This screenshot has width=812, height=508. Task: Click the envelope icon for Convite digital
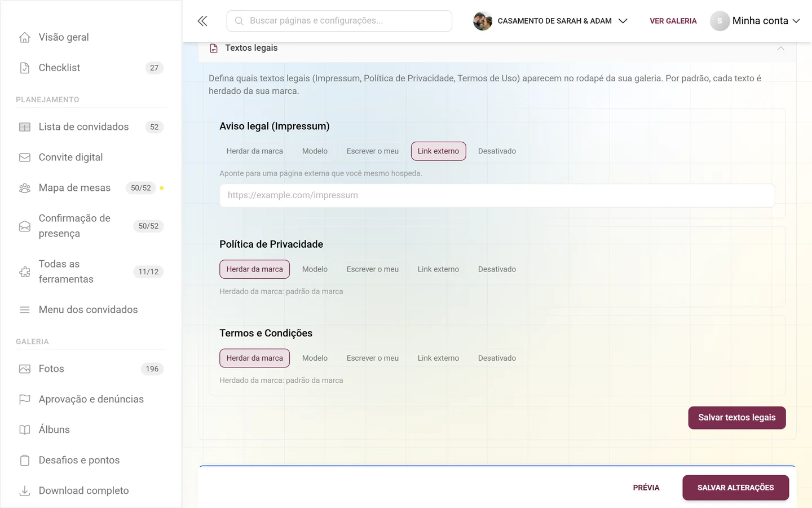point(25,157)
